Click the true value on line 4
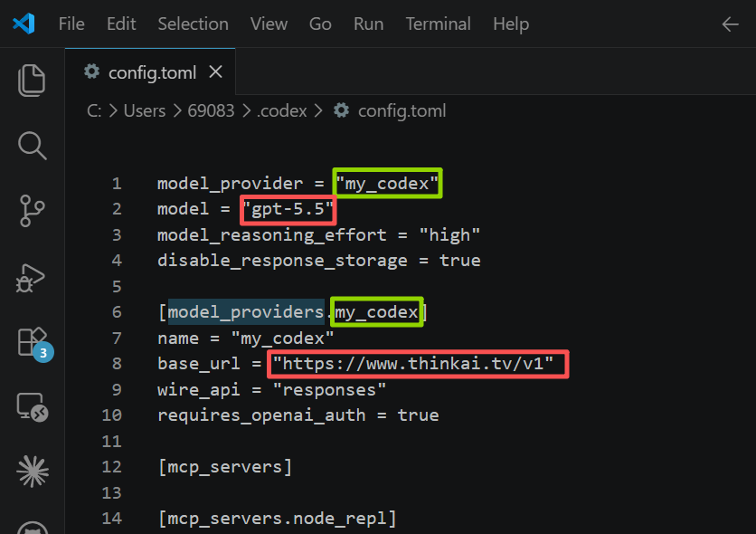The height and width of the screenshot is (534, 756). [460, 261]
